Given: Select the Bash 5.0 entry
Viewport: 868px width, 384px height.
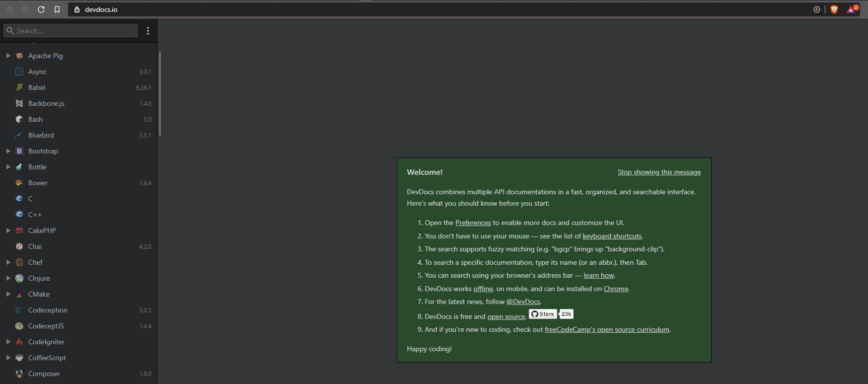Looking at the screenshot, I should [78, 119].
